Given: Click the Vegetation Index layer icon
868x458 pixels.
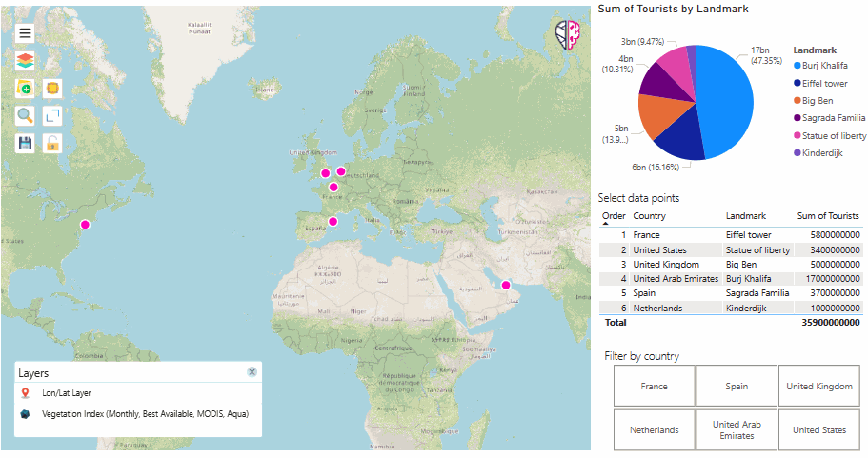Looking at the screenshot, I should pyautogui.click(x=25, y=414).
